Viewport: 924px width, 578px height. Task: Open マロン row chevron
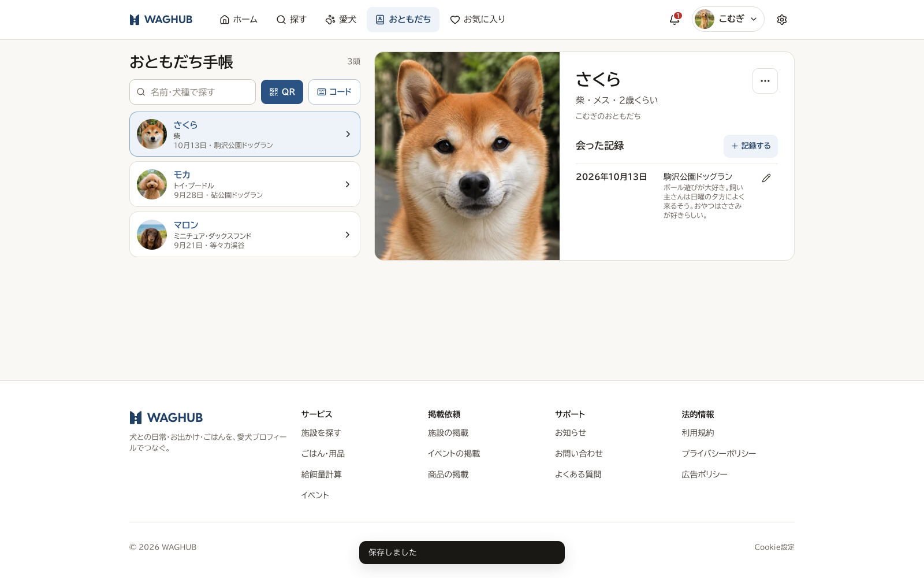point(348,235)
